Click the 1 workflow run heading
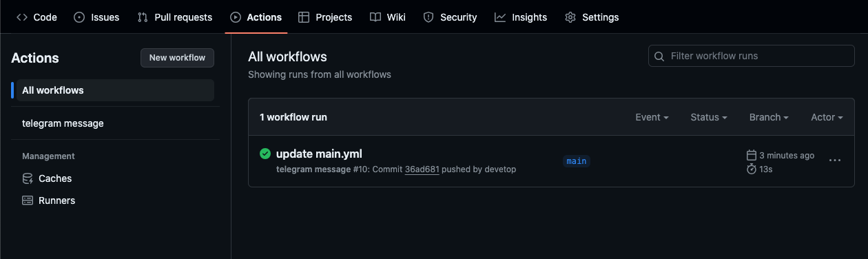 (293, 117)
